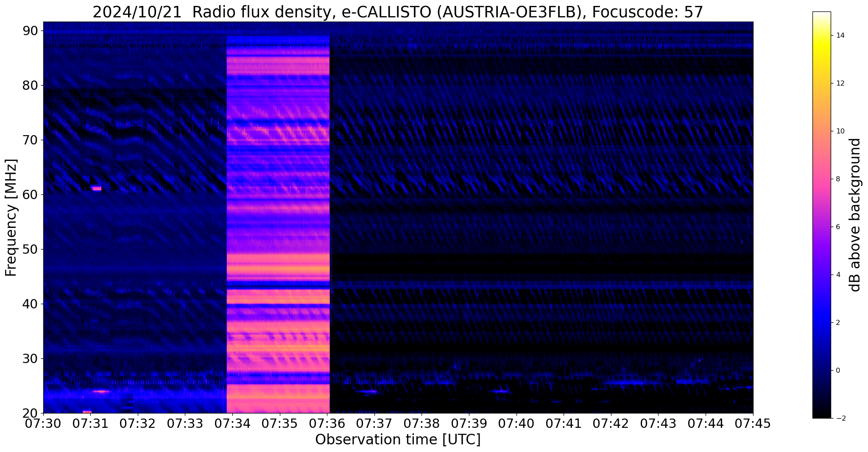The width and height of the screenshot is (868, 452).
Task: Click the 60 MHz frequency tick label
Action: 31,194
